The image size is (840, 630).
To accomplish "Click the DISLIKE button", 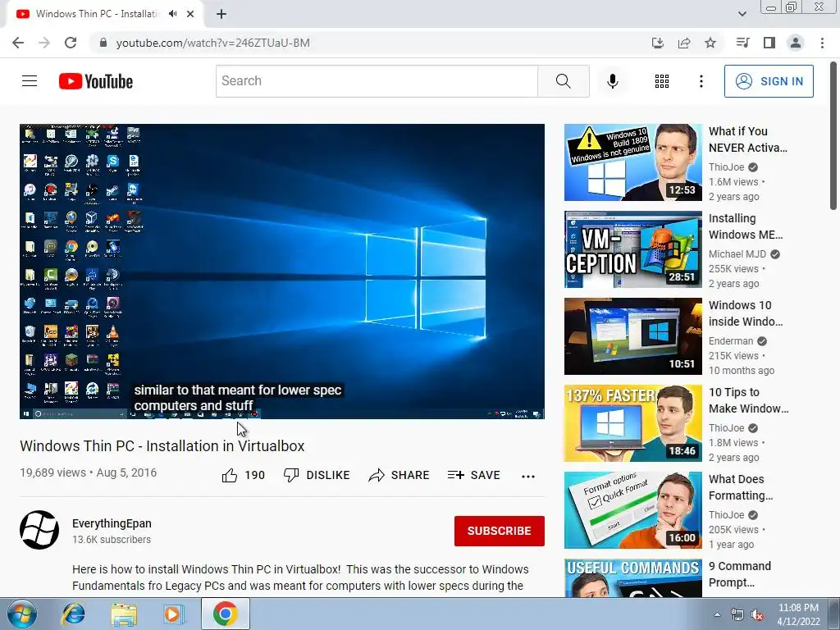I will point(317,475).
